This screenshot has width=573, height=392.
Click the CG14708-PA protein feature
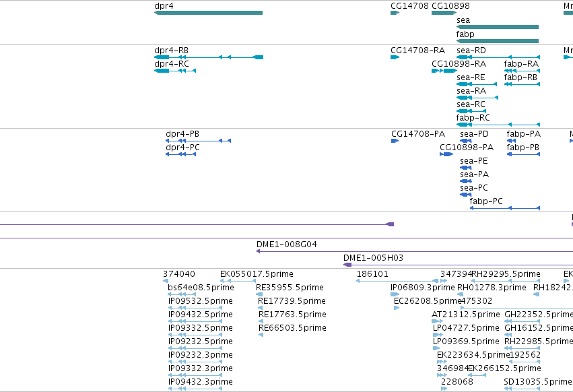395,141
